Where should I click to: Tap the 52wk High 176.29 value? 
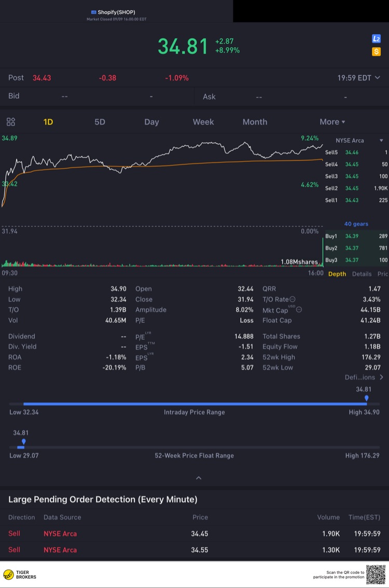point(371,358)
